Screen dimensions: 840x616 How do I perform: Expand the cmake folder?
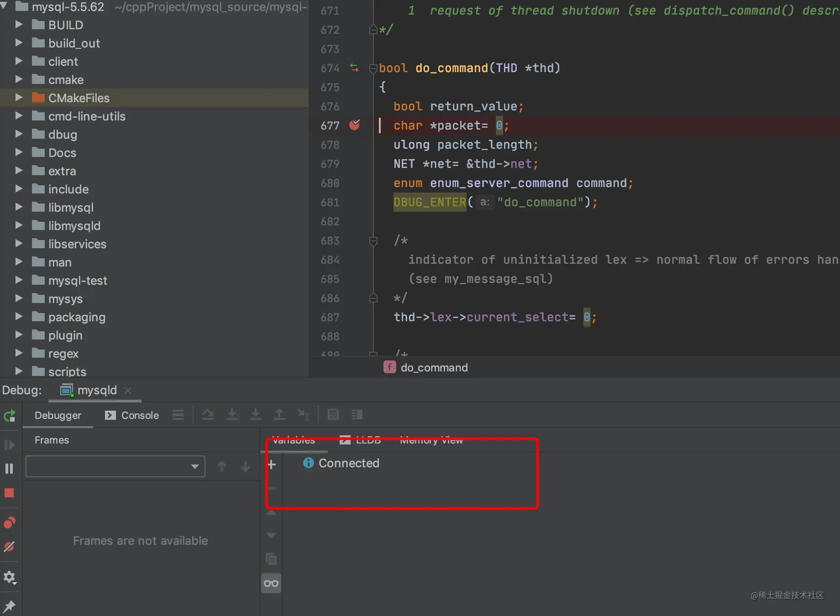19,79
